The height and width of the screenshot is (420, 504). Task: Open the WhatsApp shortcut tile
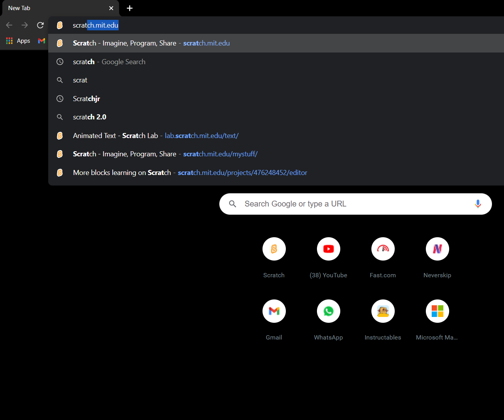(329, 311)
